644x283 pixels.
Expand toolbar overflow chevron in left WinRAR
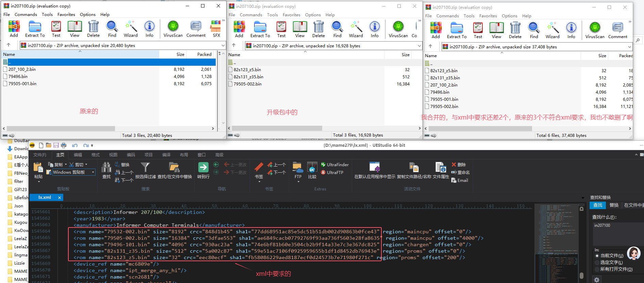(224, 21)
